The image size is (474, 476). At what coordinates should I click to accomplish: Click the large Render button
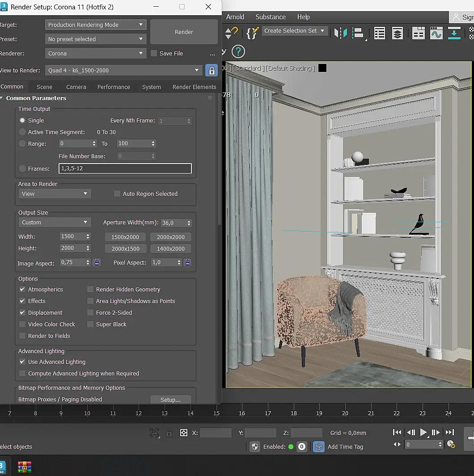[x=184, y=32]
